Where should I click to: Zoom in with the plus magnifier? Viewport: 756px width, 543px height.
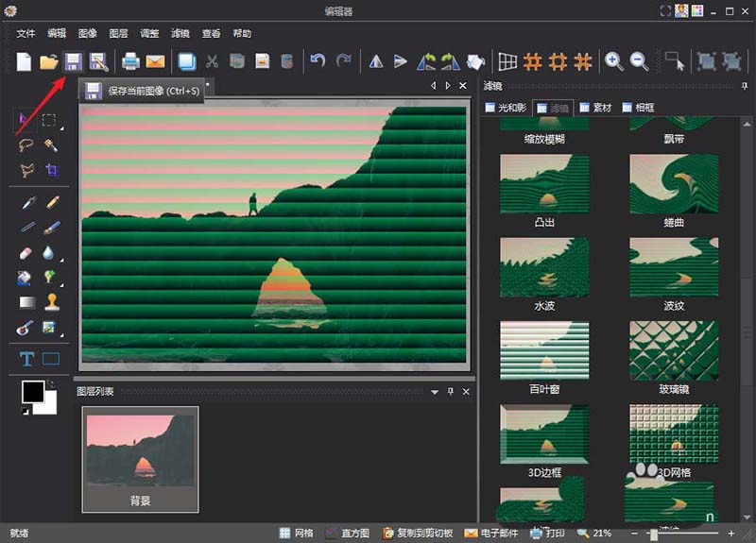coord(613,61)
